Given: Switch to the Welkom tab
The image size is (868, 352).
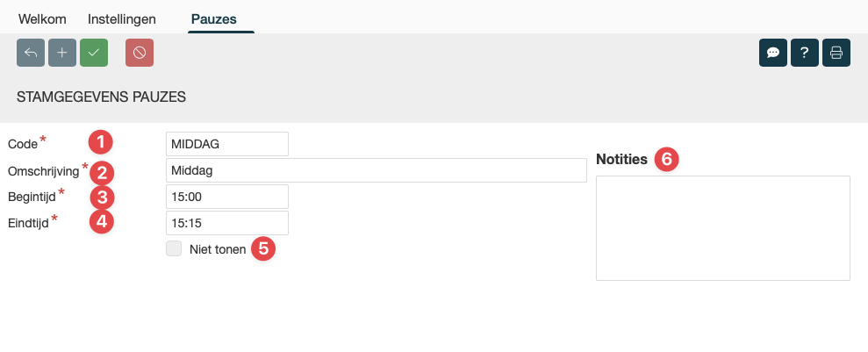Looking at the screenshot, I should [x=42, y=18].
